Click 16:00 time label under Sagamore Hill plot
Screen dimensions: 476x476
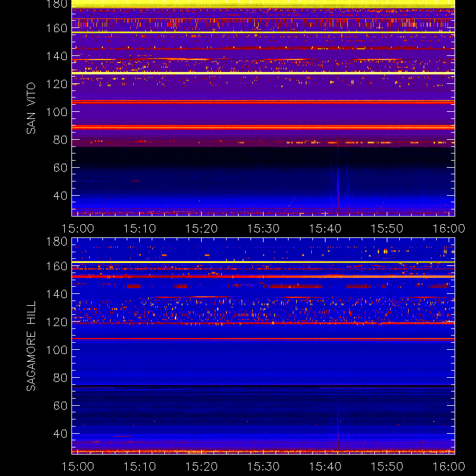(x=449, y=466)
